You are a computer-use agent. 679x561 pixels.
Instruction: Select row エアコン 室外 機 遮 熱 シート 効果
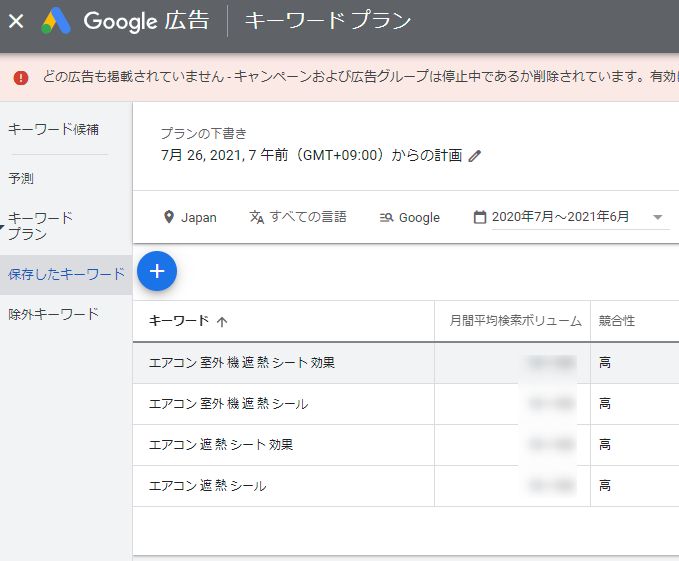406,363
